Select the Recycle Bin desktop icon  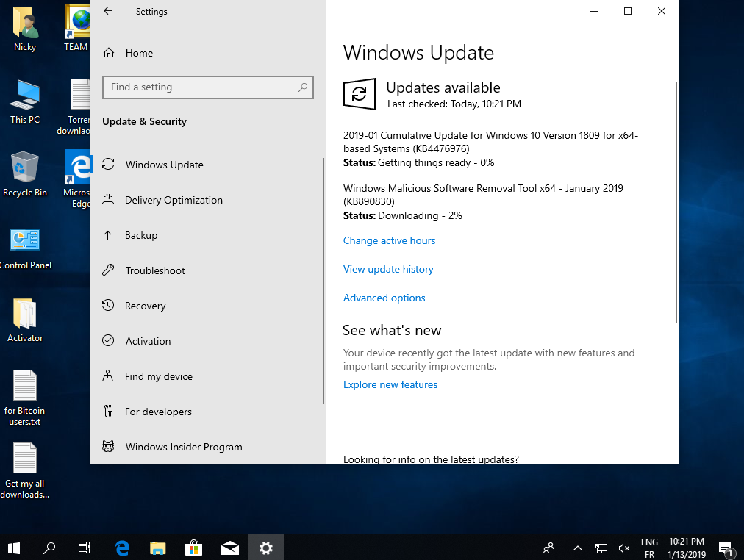(25, 174)
